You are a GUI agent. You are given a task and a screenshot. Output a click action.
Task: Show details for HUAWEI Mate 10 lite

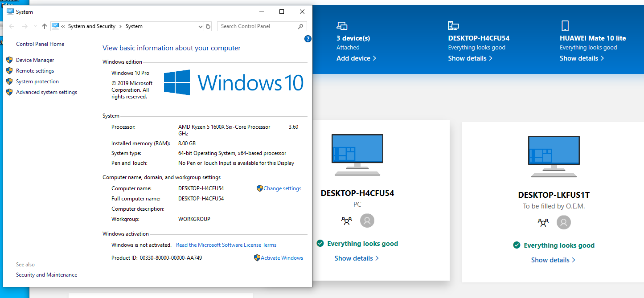click(x=582, y=58)
